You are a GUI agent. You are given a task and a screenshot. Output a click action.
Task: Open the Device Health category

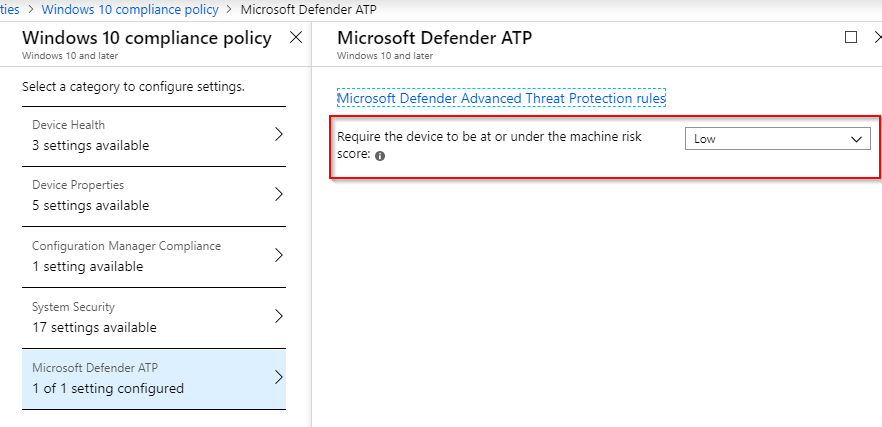[x=140, y=135]
